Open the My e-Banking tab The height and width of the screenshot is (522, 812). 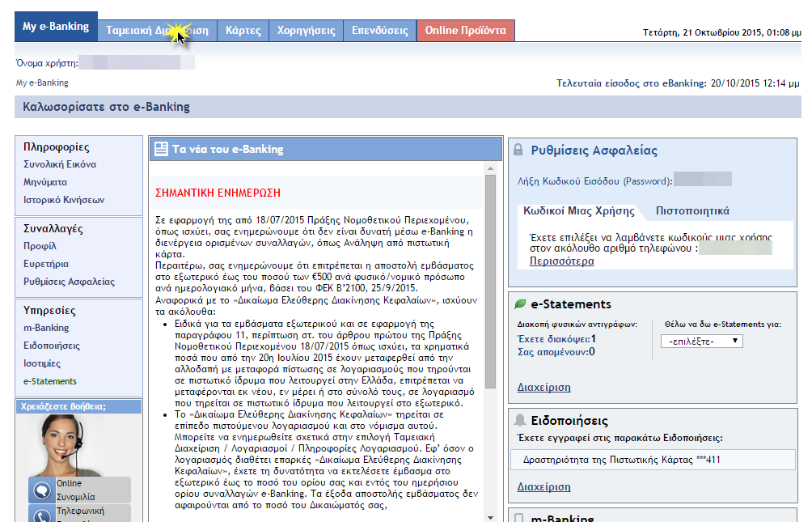56,27
